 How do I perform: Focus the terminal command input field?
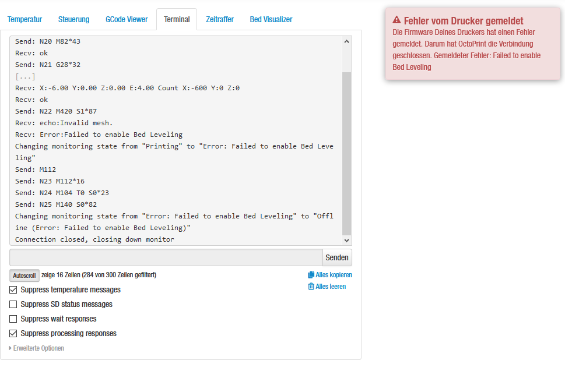pos(166,257)
